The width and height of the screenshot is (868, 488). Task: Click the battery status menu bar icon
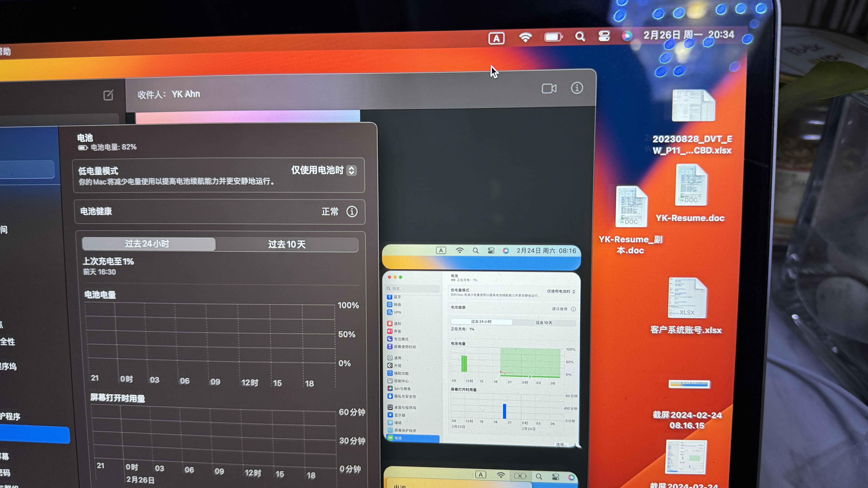click(x=553, y=37)
